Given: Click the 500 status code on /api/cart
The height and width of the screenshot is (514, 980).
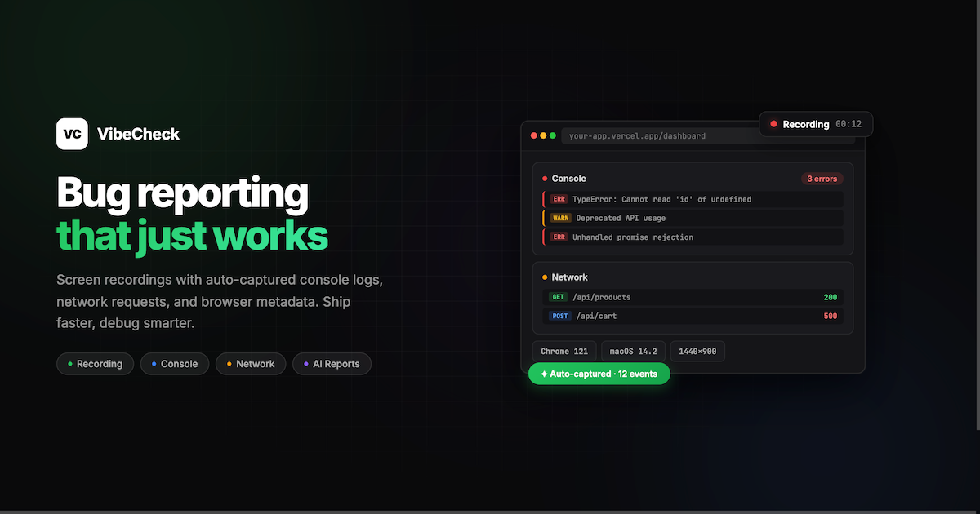Looking at the screenshot, I should point(831,316).
